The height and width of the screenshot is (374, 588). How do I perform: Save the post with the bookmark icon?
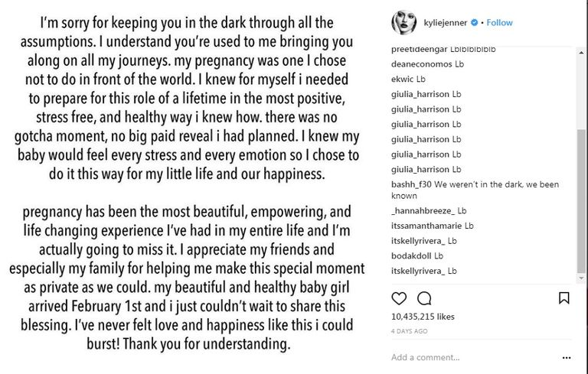(563, 298)
